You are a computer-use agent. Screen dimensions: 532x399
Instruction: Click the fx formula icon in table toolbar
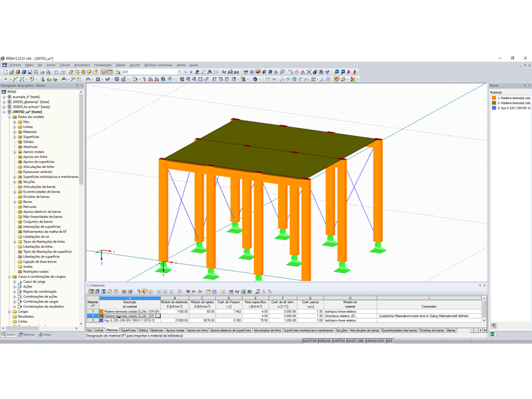pyautogui.click(x=264, y=291)
